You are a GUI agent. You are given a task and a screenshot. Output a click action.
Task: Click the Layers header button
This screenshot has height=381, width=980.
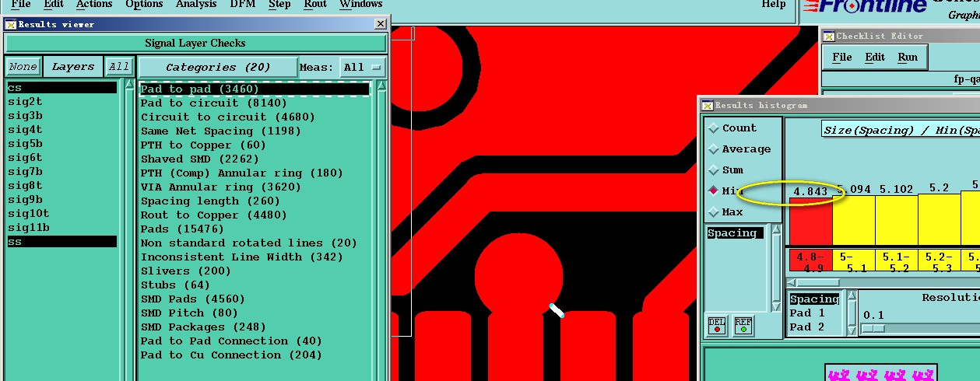pos(72,67)
